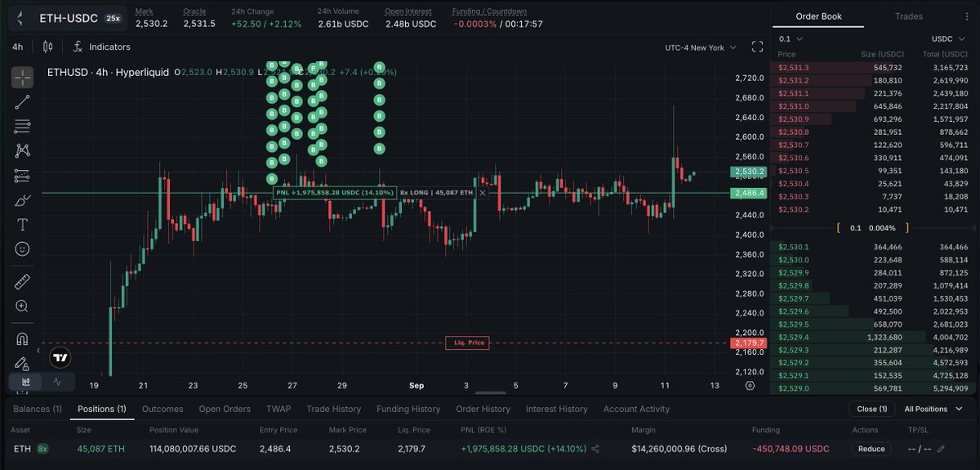The width and height of the screenshot is (980, 470).
Task: Open the Balances (1) tab
Action: [x=38, y=409]
